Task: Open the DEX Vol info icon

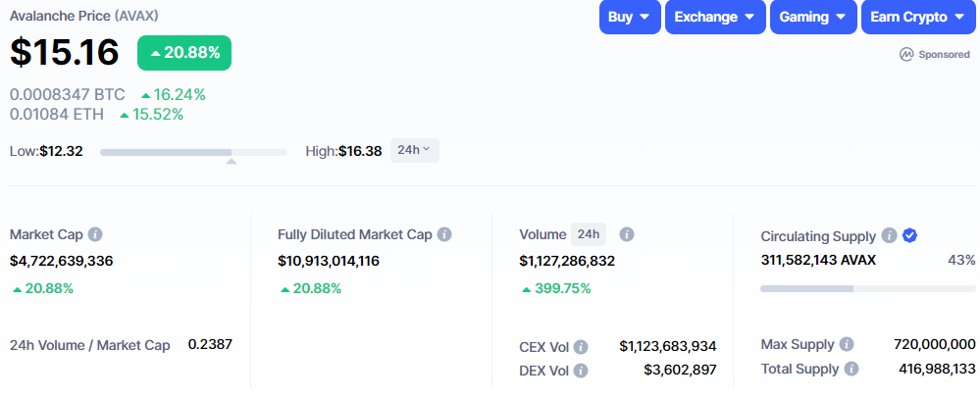Action: tap(581, 371)
